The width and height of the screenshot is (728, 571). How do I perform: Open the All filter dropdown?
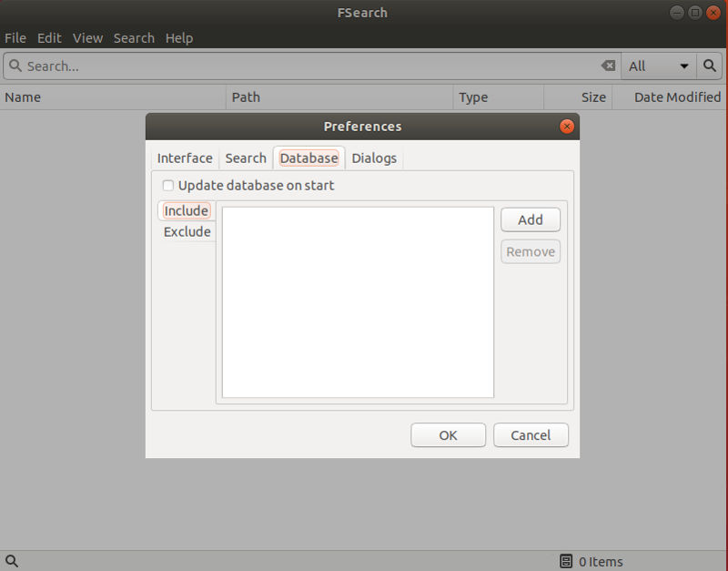point(657,66)
